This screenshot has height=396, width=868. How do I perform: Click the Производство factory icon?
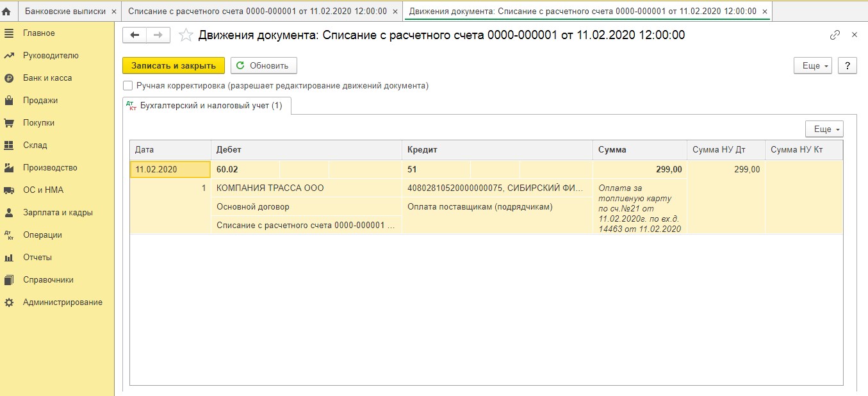click(9, 168)
